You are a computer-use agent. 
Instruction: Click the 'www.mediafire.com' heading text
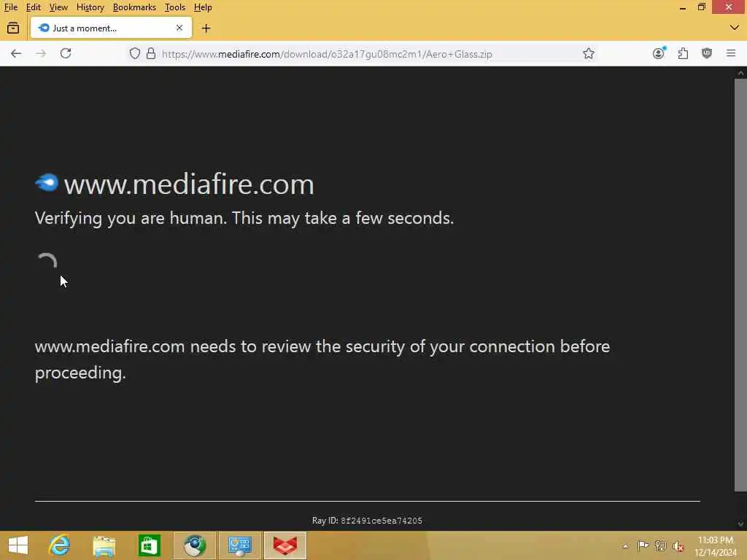coord(189,184)
